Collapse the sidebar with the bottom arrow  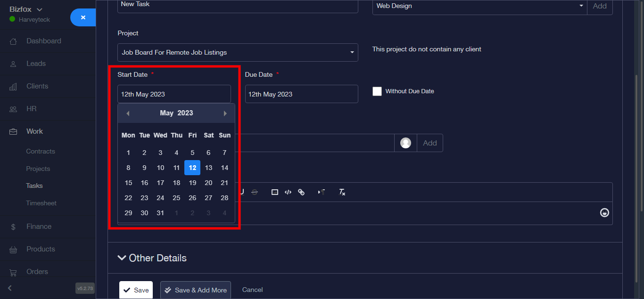(x=10, y=288)
